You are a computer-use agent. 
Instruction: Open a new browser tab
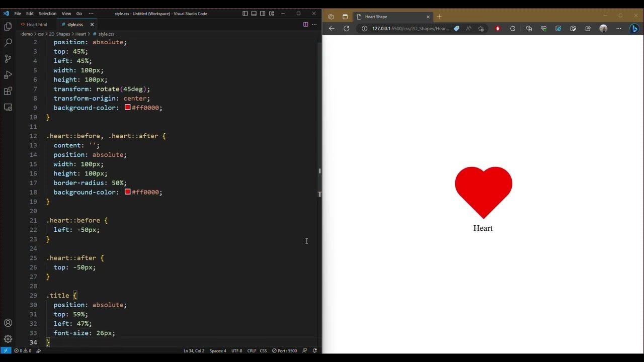pyautogui.click(x=439, y=17)
